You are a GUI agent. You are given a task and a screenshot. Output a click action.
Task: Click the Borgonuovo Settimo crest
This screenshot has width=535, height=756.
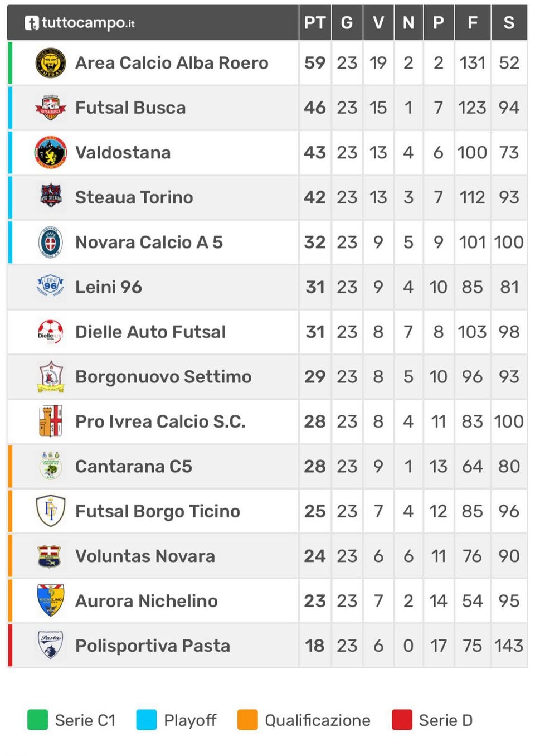[x=51, y=376]
